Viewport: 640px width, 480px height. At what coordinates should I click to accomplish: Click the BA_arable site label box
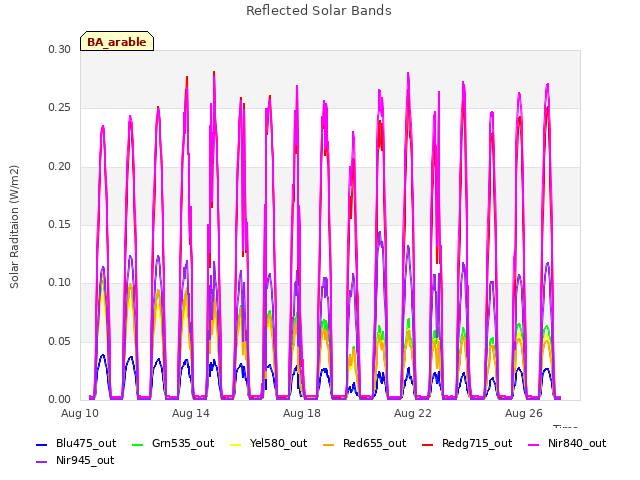pyautogui.click(x=117, y=41)
